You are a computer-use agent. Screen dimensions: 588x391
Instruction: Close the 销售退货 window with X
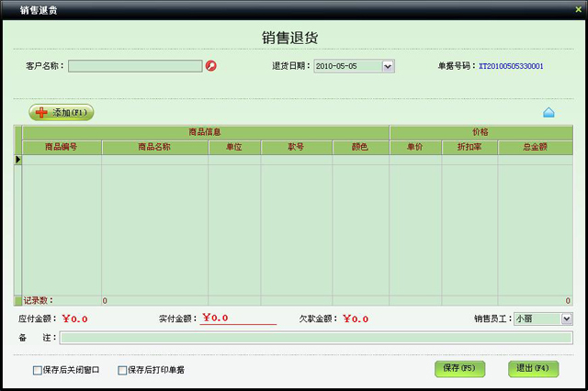[x=578, y=8]
